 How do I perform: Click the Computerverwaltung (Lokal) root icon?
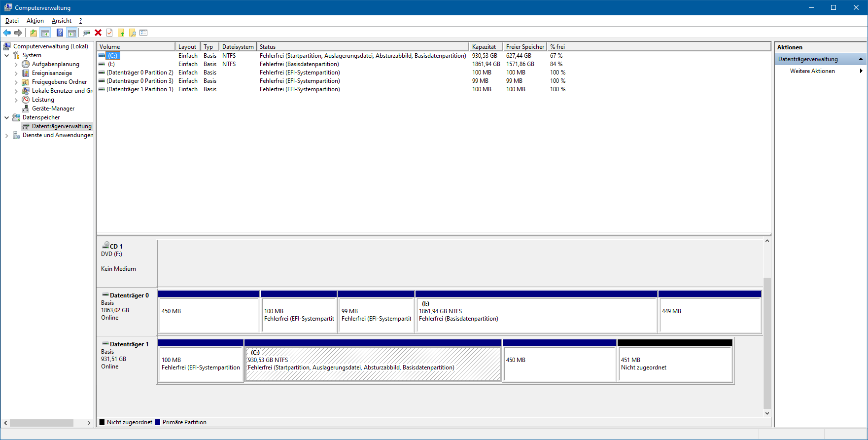click(7, 46)
